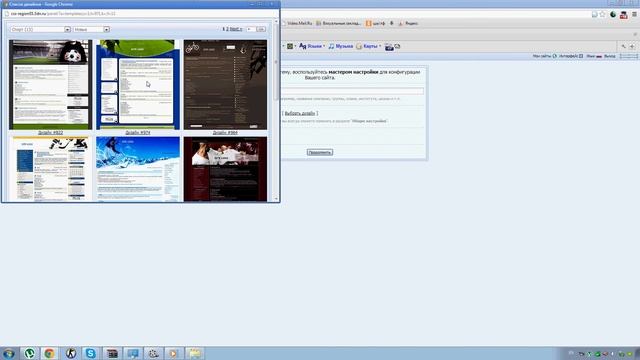This screenshot has width=640, height=360.
Task: Click Мои сайты in top bar
Action: [542, 56]
